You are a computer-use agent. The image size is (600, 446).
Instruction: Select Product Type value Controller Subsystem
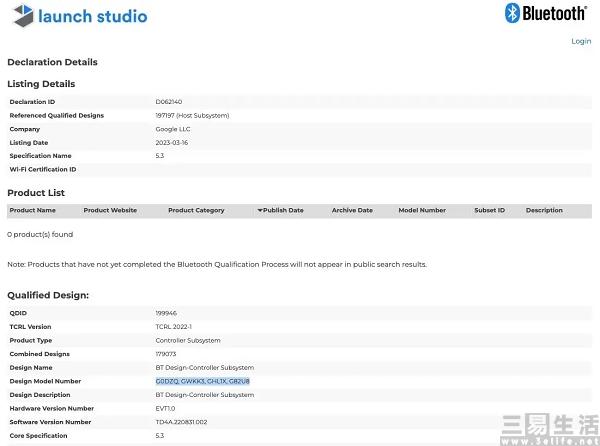188,340
